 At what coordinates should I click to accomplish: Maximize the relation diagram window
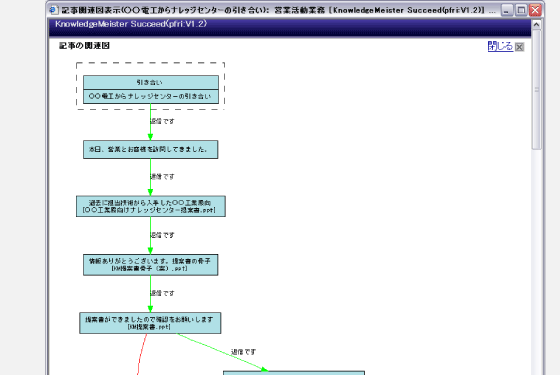coord(521,10)
